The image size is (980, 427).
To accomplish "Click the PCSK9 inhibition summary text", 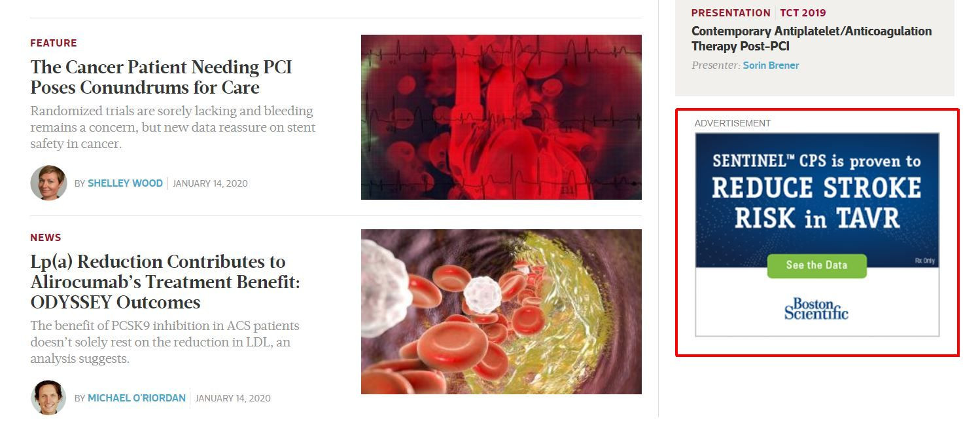I will 165,342.
